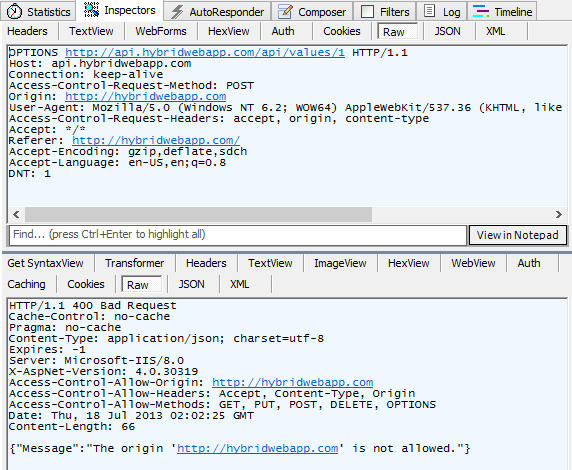
Task: Click the Inspectors tab icon
Action: 91,10
